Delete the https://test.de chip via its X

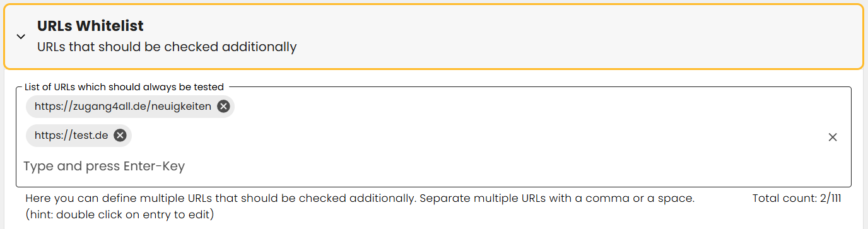click(120, 136)
